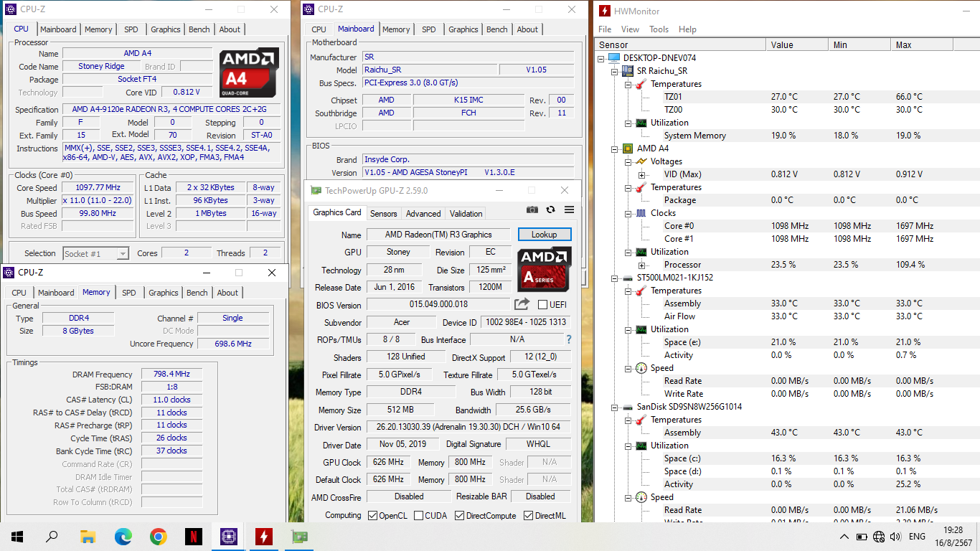This screenshot has height=551, width=980.
Task: Toggle the CUDA checkbox
Action: [x=418, y=515]
